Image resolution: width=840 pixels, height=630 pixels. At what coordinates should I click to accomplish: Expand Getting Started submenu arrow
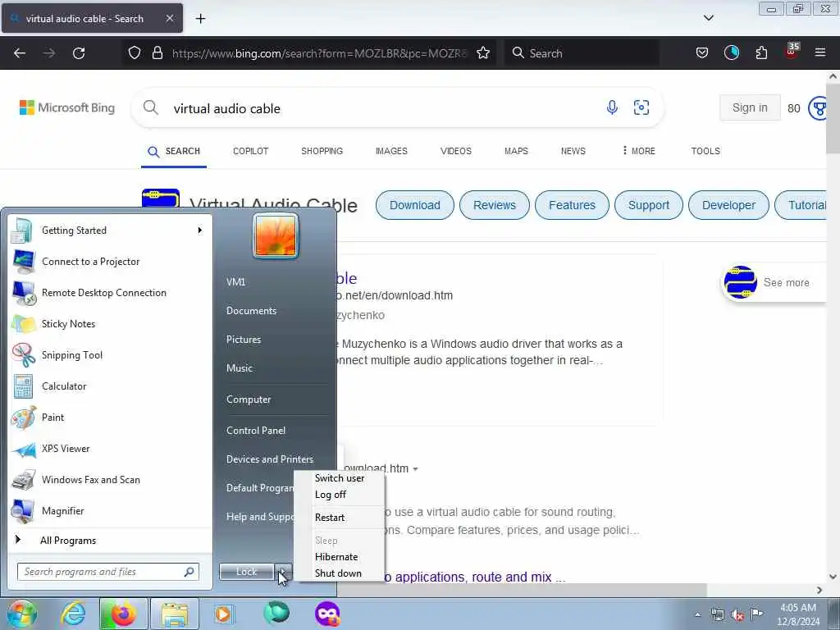point(200,231)
